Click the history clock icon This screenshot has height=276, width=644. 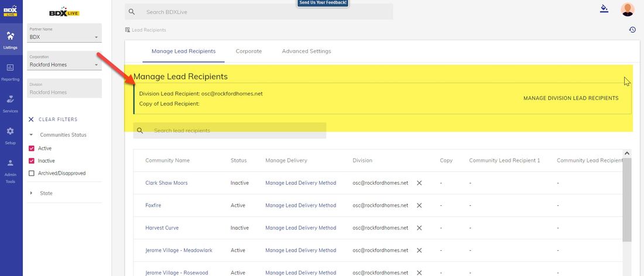[632, 30]
